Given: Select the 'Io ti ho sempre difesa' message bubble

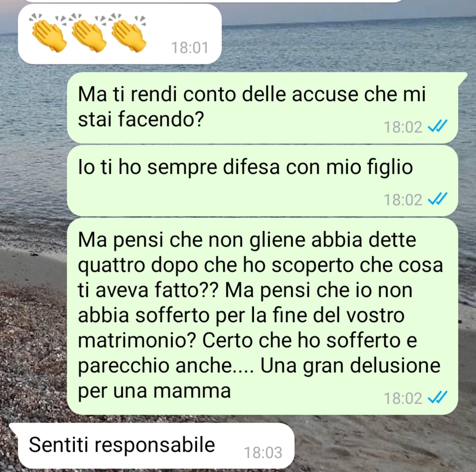Looking at the screenshot, I should [x=262, y=180].
